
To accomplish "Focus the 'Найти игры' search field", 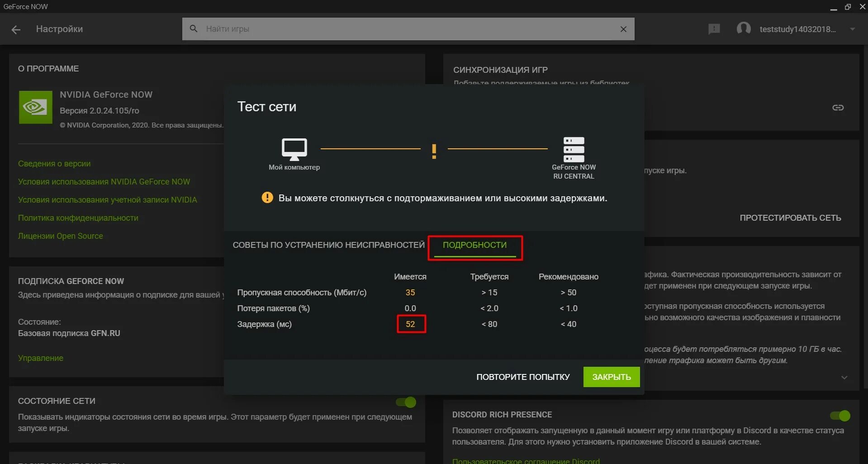I will click(x=408, y=29).
